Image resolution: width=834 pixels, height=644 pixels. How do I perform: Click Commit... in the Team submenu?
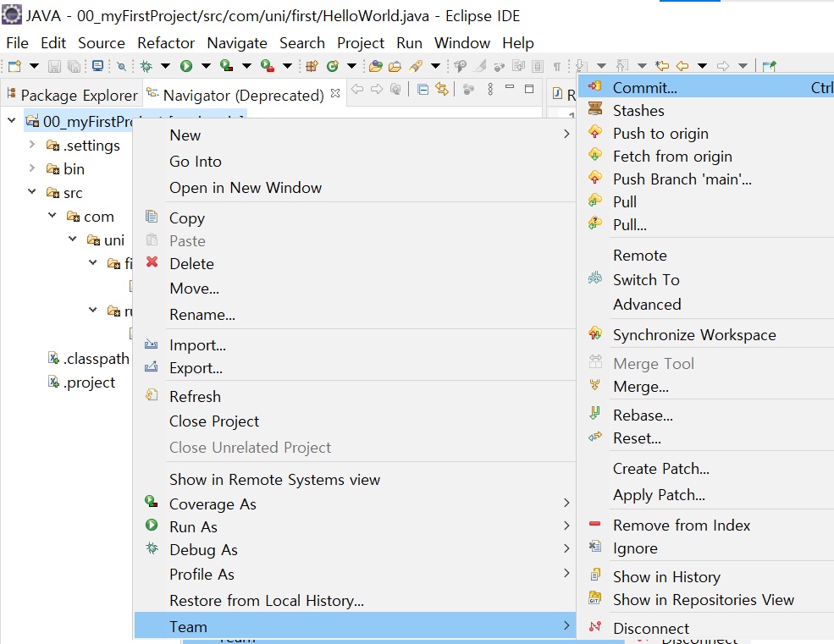pyautogui.click(x=706, y=87)
